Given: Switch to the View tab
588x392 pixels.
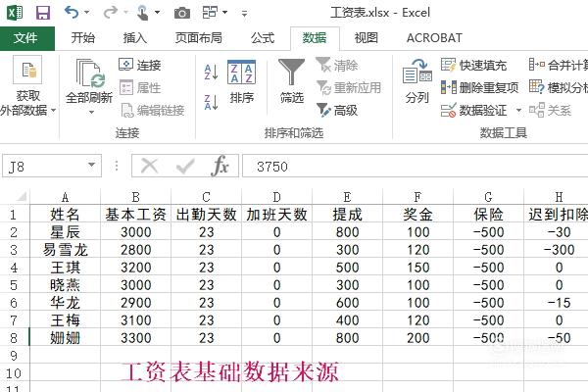Looking at the screenshot, I should click(x=366, y=38).
